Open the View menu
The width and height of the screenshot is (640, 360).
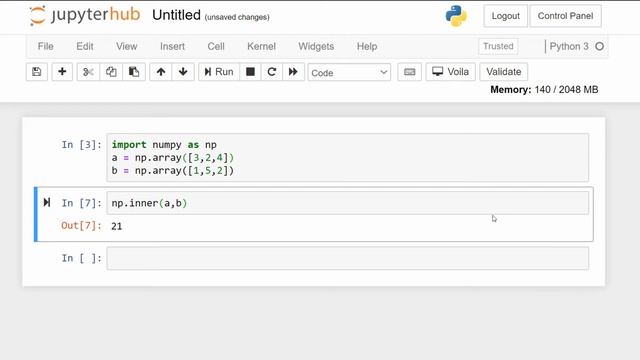[127, 47]
